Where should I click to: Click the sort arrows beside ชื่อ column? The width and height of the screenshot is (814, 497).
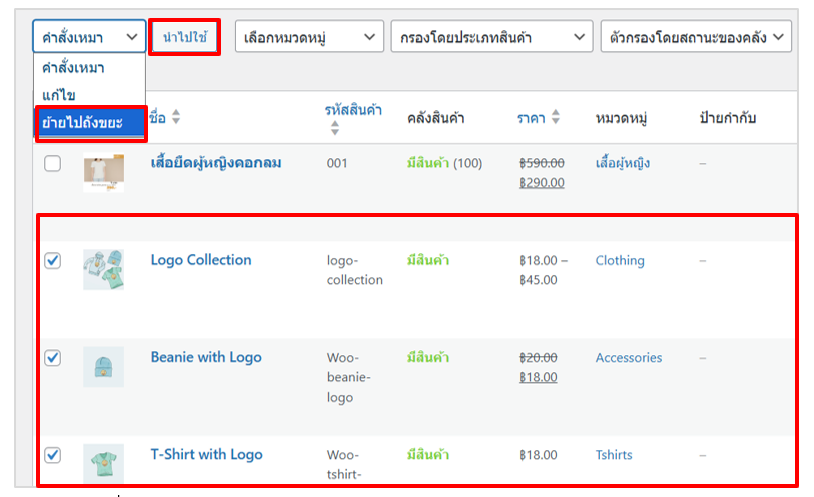point(176,118)
